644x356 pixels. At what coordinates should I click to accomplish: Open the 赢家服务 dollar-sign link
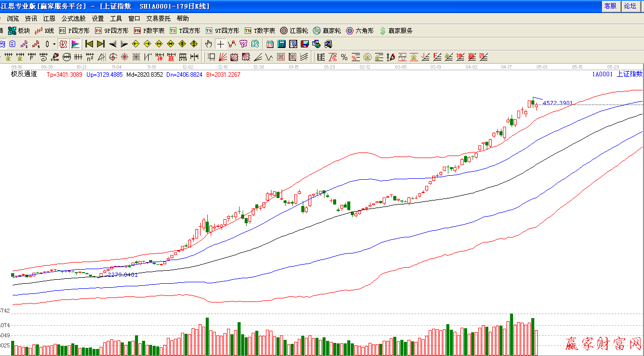click(x=396, y=31)
